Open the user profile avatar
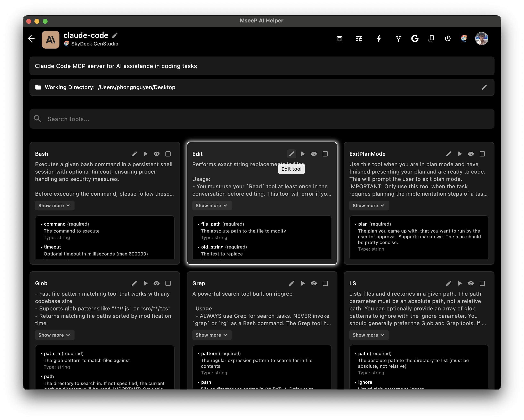524x420 pixels. pyautogui.click(x=482, y=38)
